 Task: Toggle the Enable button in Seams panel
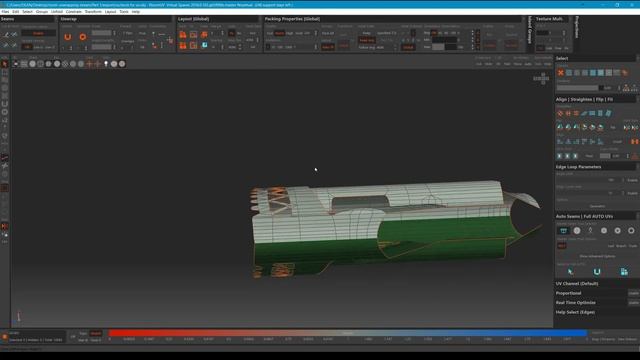[x=38, y=33]
